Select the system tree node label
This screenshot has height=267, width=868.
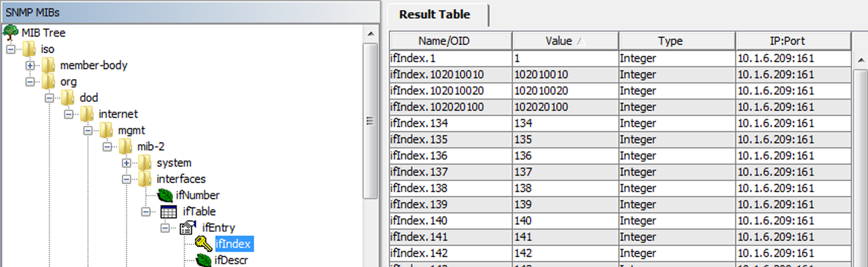174,163
